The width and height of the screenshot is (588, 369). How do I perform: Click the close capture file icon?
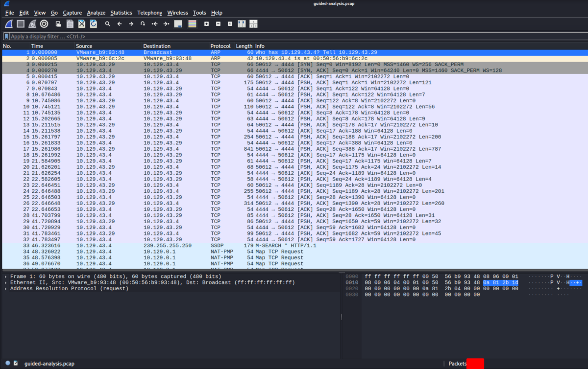[82, 23]
